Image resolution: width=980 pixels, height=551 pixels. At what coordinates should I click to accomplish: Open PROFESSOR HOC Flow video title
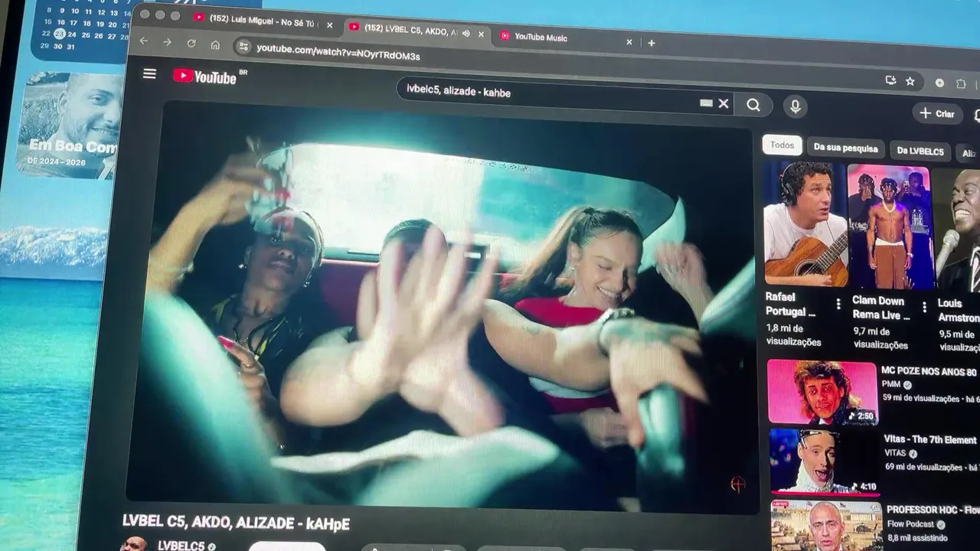click(933, 510)
